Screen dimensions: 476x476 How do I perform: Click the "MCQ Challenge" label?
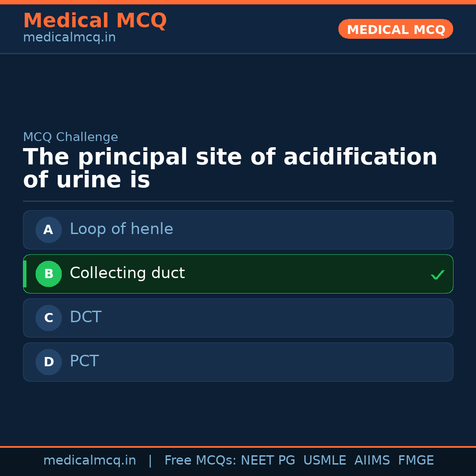pos(71,137)
